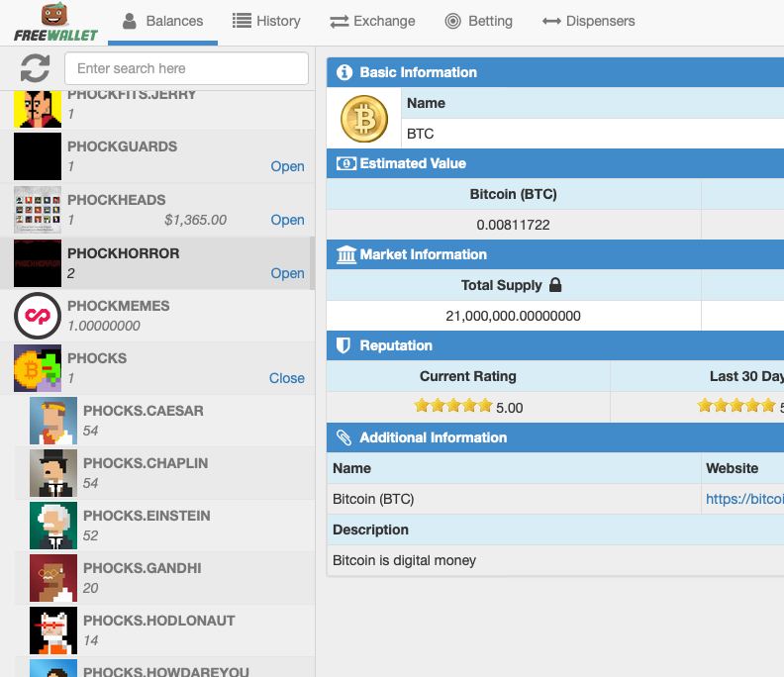The height and width of the screenshot is (677, 784).
Task: Select the PHOCKS.CHAPLIN portrait thumbnail
Action: coord(53,473)
